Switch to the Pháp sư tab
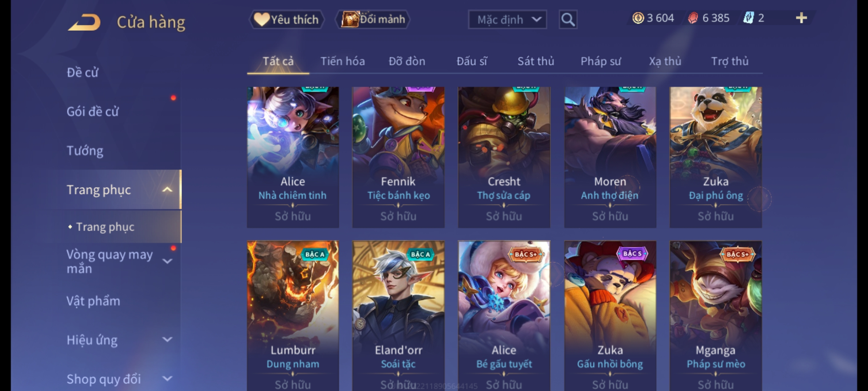The image size is (868, 391). tap(600, 61)
